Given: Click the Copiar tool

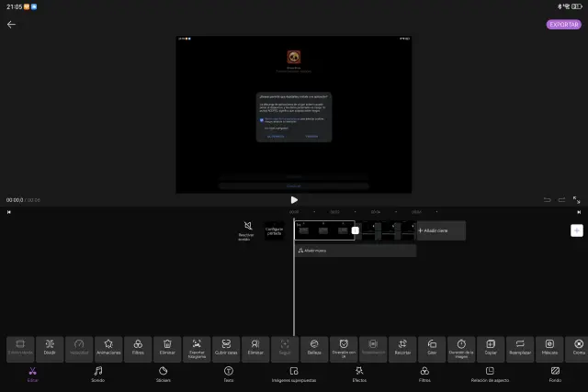Looking at the screenshot, I should [491, 349].
